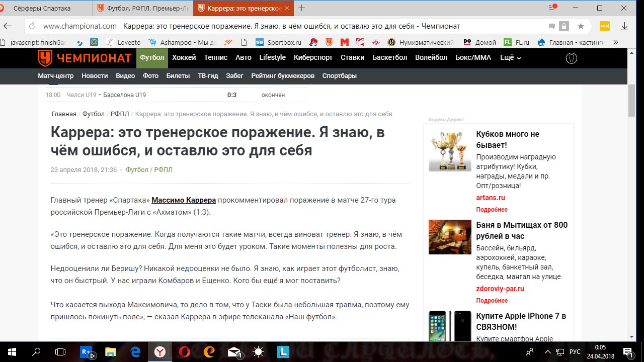Click the Championat logo in the header

pos(85,58)
